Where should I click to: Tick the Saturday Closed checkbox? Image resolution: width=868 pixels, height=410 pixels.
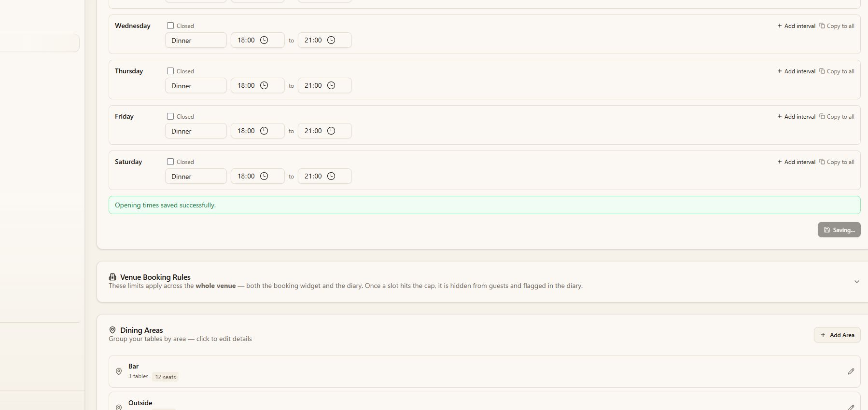pos(170,162)
